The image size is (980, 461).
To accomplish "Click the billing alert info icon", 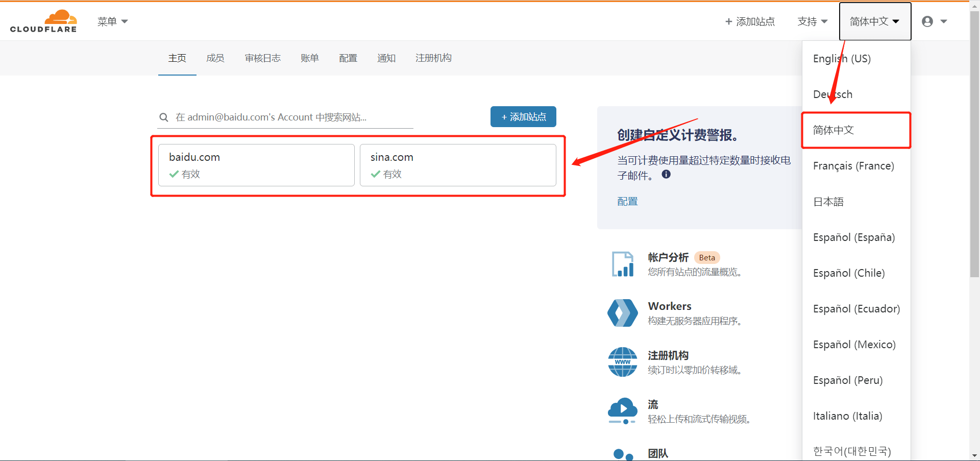I will 666,174.
